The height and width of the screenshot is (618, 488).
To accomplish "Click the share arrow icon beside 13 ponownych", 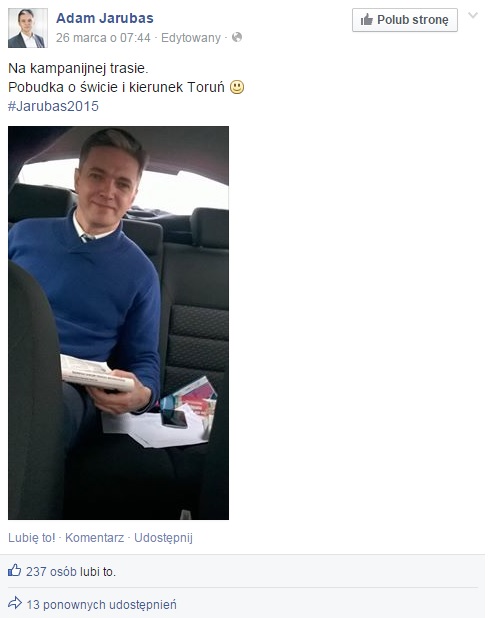I will point(15,603).
